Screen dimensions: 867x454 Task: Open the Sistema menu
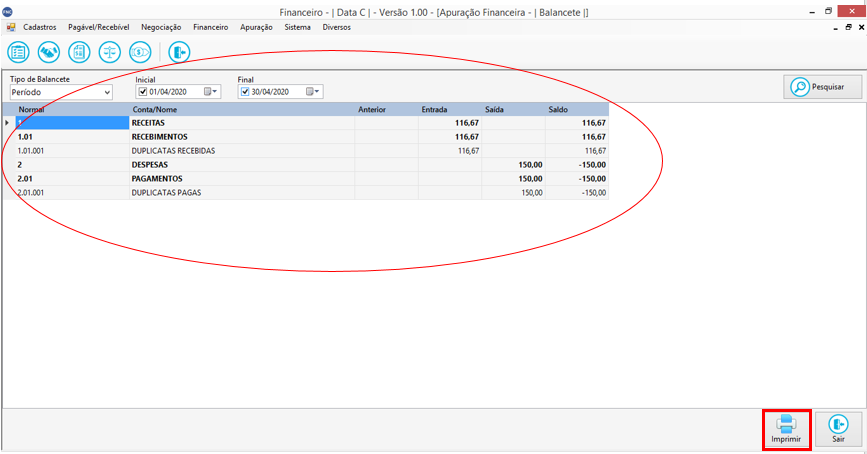297,27
